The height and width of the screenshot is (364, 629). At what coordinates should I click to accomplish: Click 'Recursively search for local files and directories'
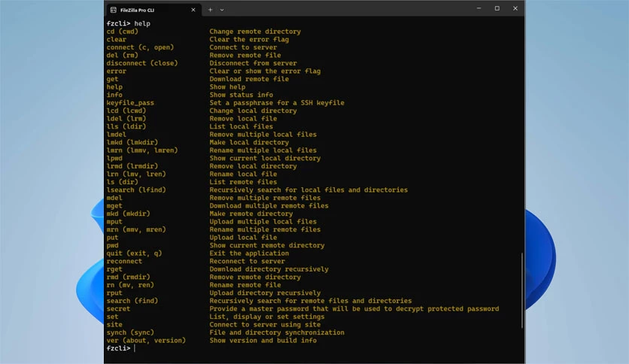[x=308, y=190]
